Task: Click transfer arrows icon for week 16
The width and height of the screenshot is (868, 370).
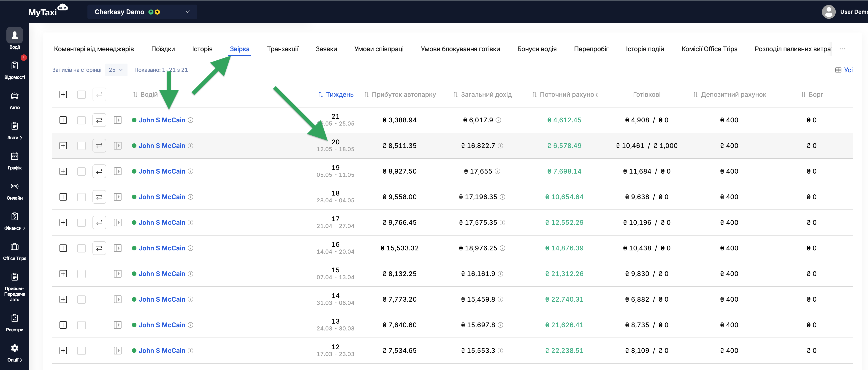Action: pos(99,248)
